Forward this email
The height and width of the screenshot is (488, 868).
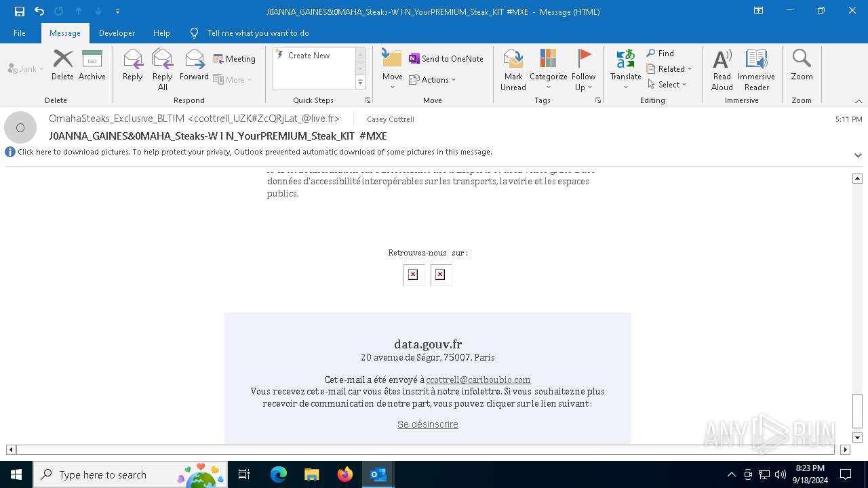(194, 65)
